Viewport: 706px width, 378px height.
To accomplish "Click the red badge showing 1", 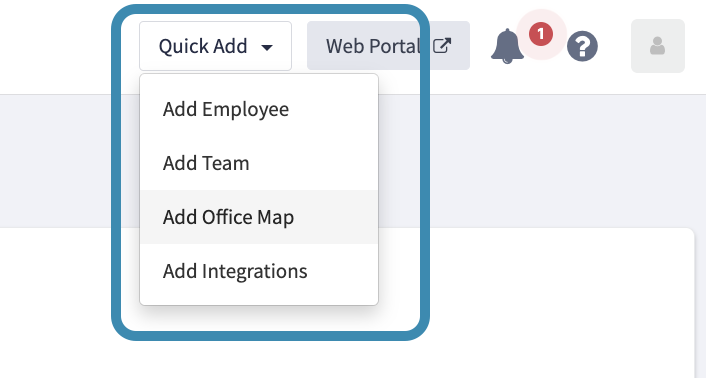I will [x=541, y=34].
